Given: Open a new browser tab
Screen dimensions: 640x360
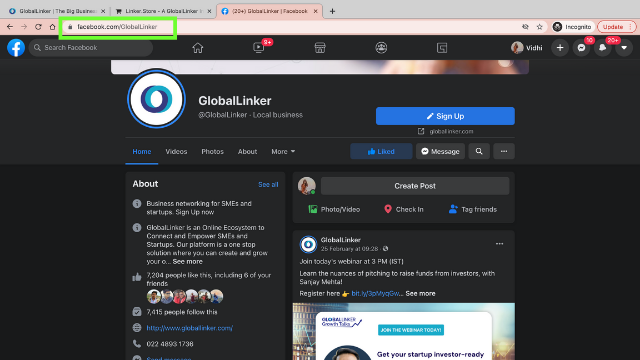Looking at the screenshot, I should click(x=332, y=11).
